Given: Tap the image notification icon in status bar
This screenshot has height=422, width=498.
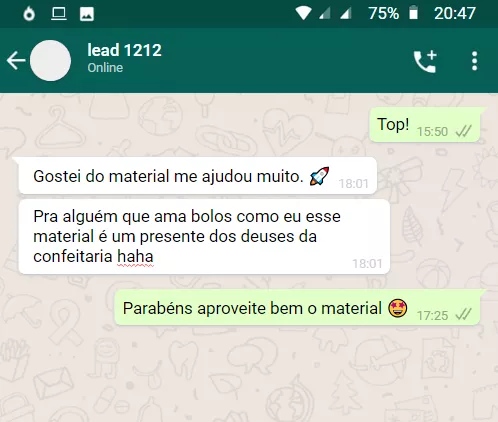Looking at the screenshot, I should (87, 14).
